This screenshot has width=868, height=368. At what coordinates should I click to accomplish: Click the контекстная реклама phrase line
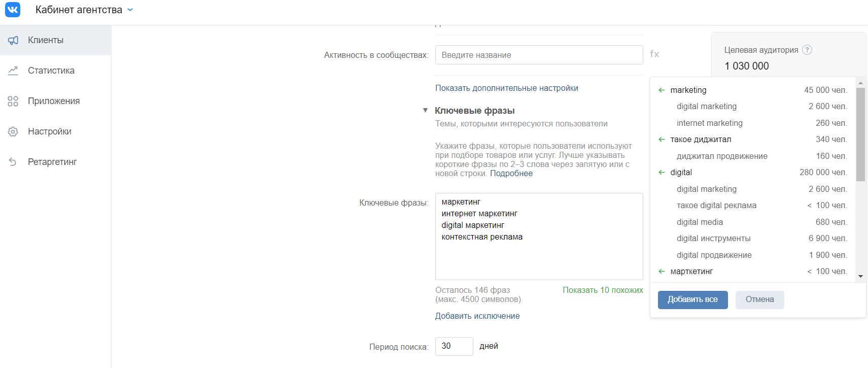coord(482,237)
